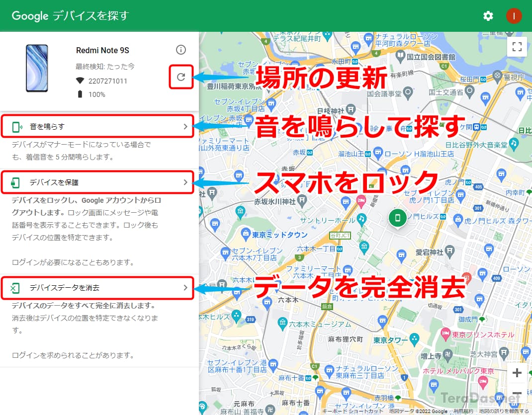Screen dimensions: 532x415
Task: Click the 東京プリンスホテル hotel pin
Action: pyautogui.click(x=445, y=333)
